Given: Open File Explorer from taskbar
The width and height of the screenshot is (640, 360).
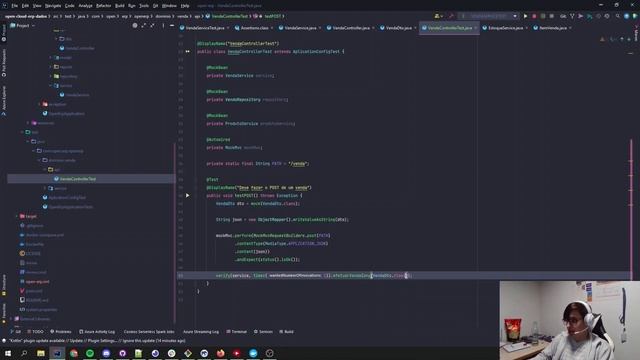Looking at the screenshot, I should click(x=41, y=353).
